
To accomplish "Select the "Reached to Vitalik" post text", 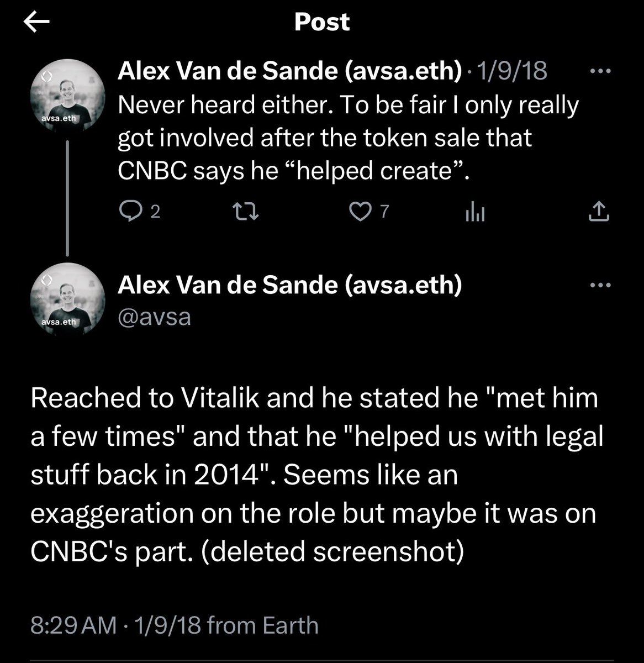I will [315, 475].
